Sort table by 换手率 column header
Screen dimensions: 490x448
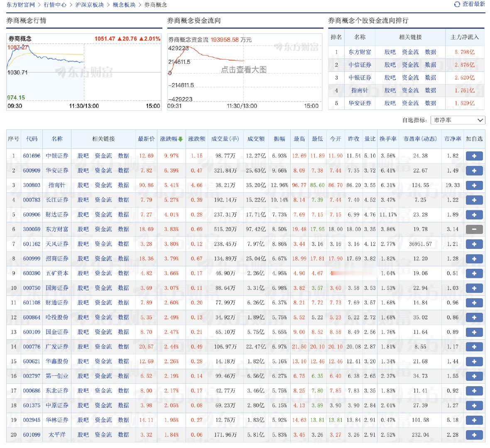pos(388,139)
